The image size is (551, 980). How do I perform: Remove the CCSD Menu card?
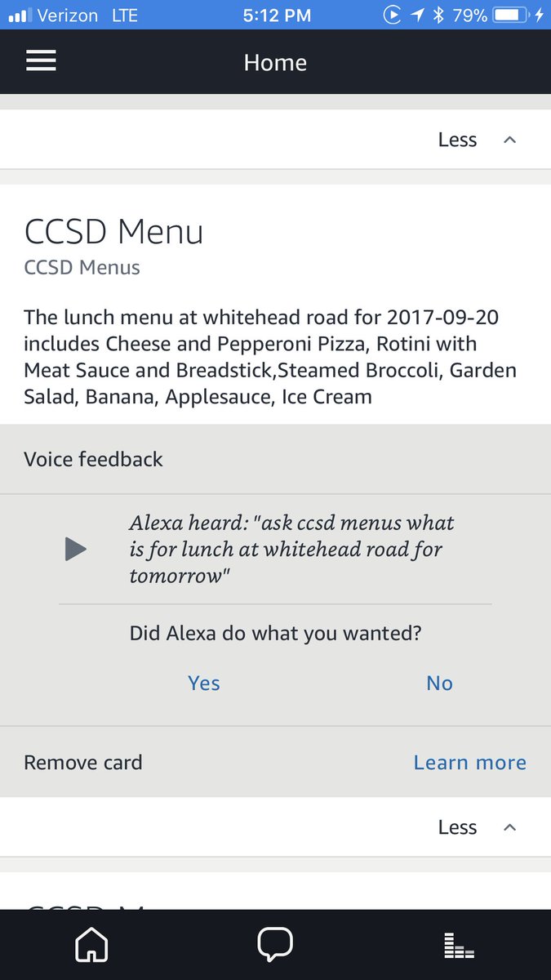(83, 762)
